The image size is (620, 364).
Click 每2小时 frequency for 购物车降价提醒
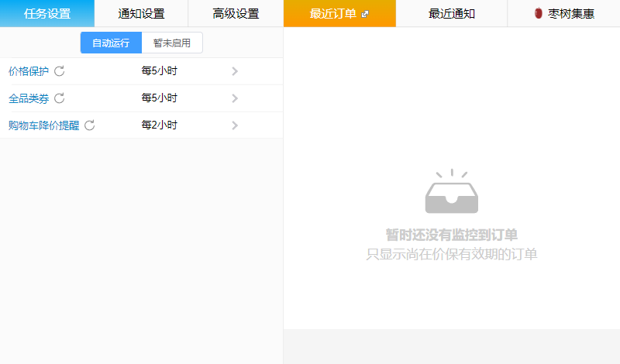click(x=160, y=125)
